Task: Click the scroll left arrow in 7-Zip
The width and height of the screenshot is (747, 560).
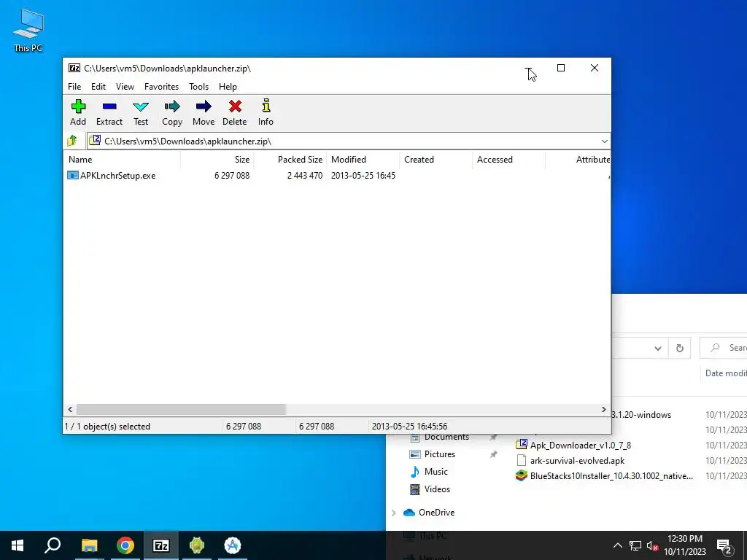Action: (71, 409)
